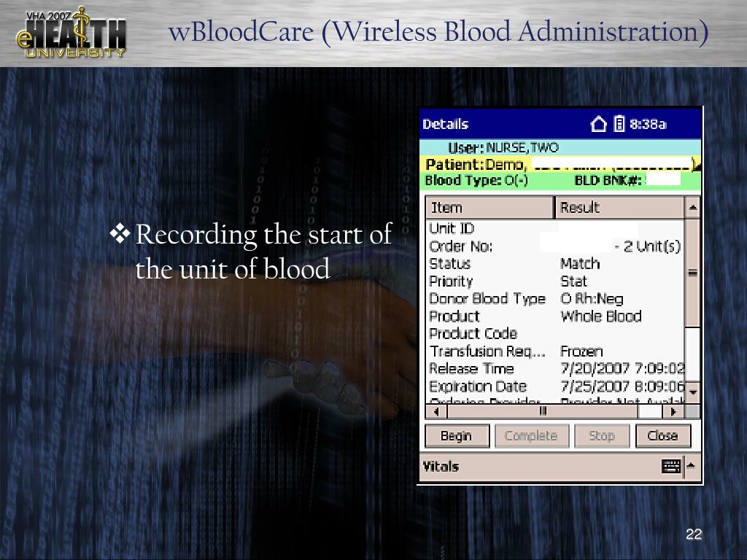Select the Order No: row
Viewport: 747px width, 560px height.
click(555, 246)
